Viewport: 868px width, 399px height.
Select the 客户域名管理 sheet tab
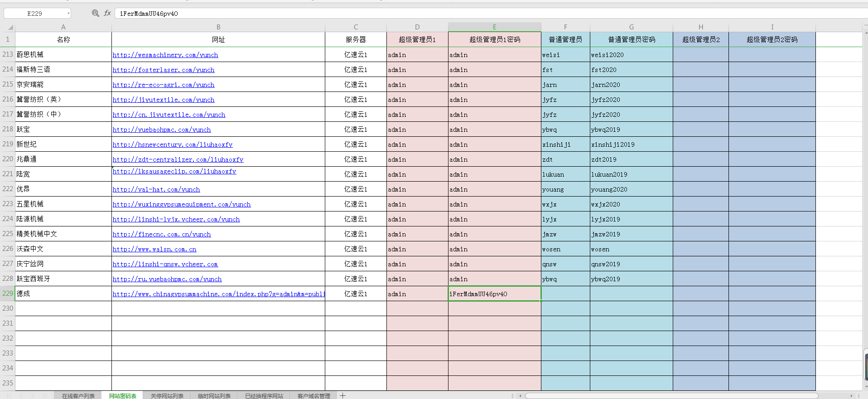[x=313, y=395]
